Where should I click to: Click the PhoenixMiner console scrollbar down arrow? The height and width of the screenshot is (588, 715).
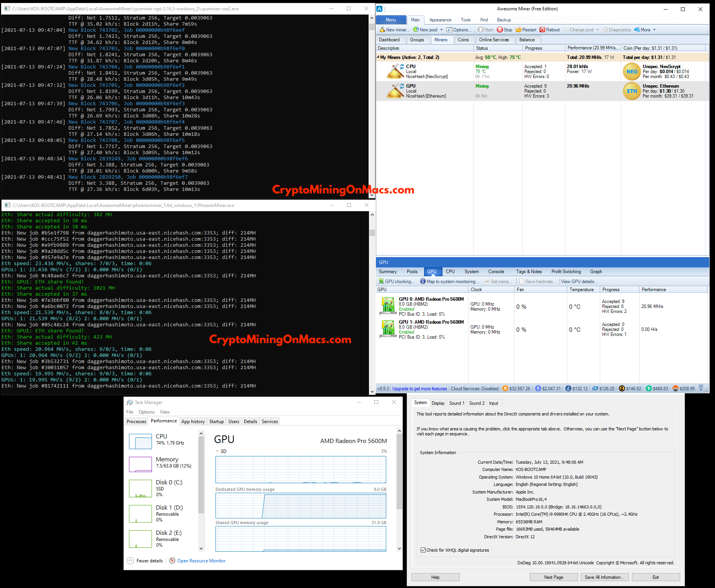click(372, 391)
